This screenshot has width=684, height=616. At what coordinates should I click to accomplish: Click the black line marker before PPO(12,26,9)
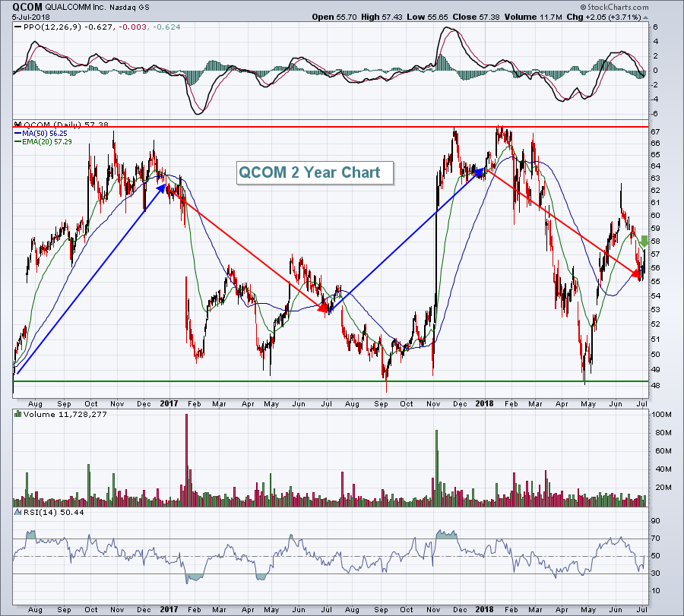click(18, 27)
